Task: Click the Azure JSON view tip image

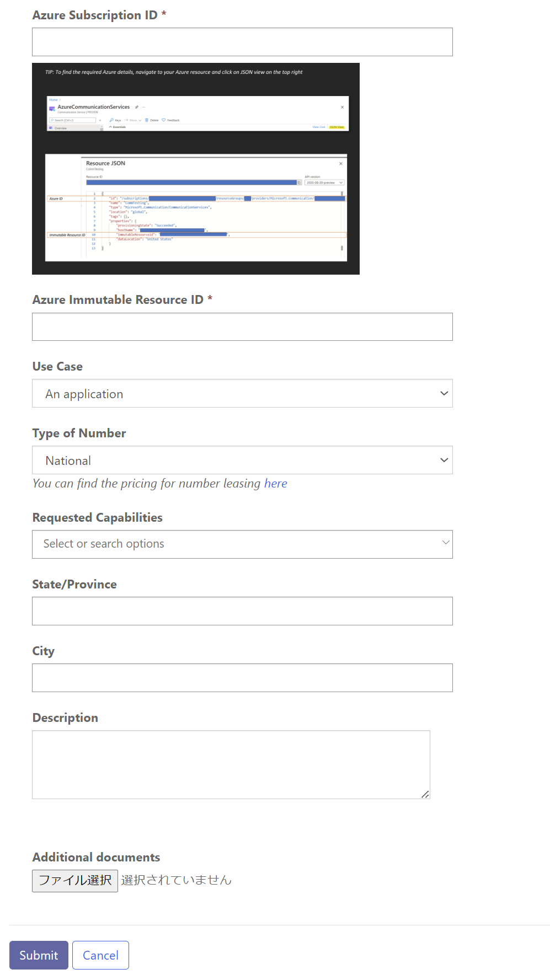Action: (196, 169)
